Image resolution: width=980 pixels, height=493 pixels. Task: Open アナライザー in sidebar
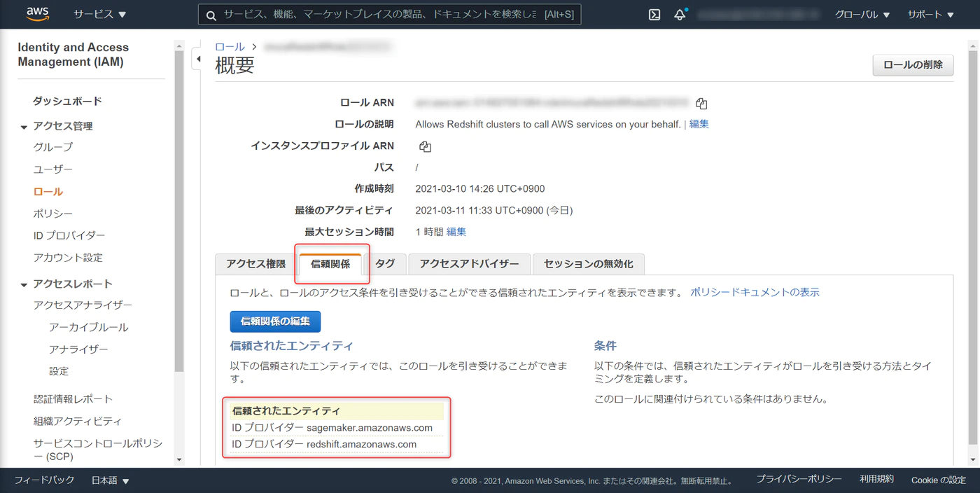pos(78,349)
